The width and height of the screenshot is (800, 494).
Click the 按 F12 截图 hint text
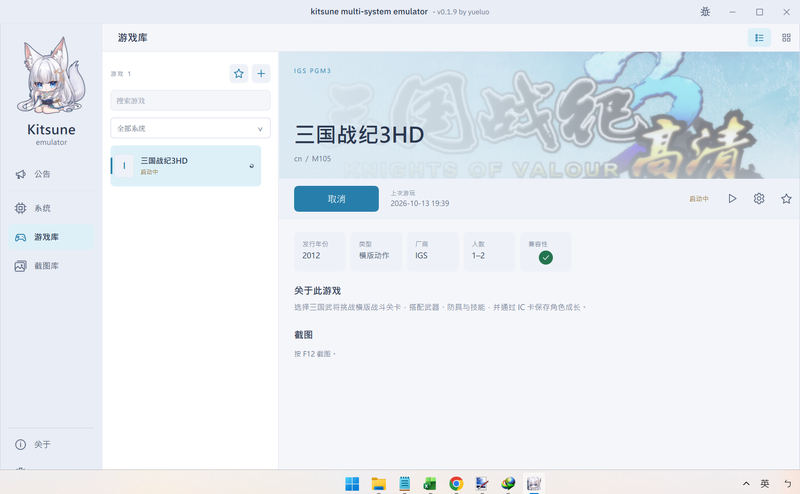click(x=314, y=354)
